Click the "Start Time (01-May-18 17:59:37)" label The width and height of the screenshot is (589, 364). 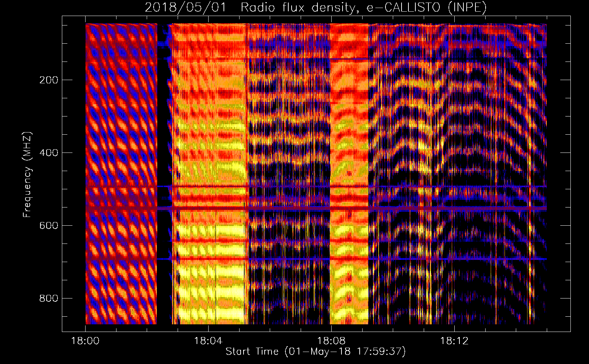pyautogui.click(x=316, y=352)
